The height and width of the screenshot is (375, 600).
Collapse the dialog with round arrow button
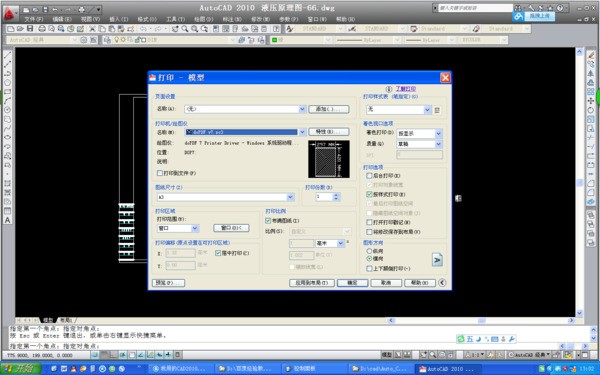442,283
